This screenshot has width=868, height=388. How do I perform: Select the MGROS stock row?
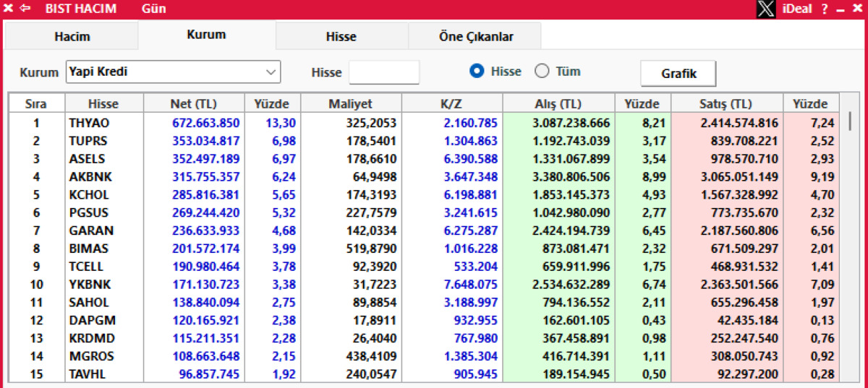(x=424, y=356)
